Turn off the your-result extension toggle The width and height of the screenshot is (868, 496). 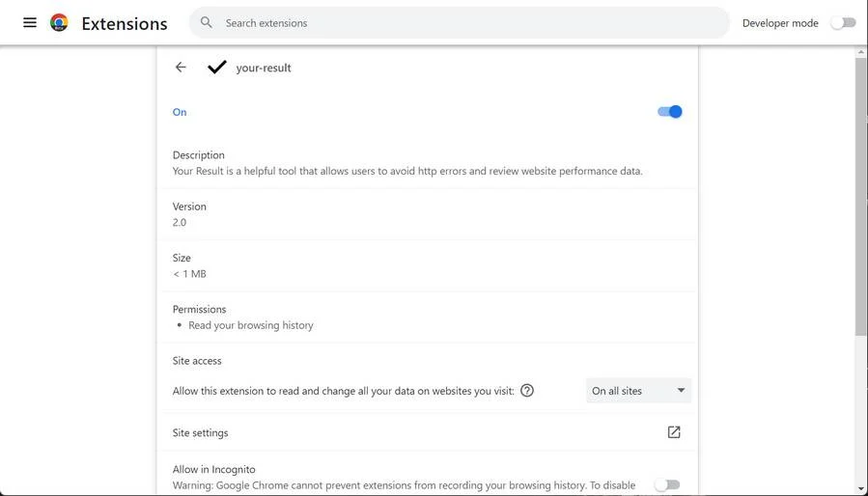(x=670, y=112)
